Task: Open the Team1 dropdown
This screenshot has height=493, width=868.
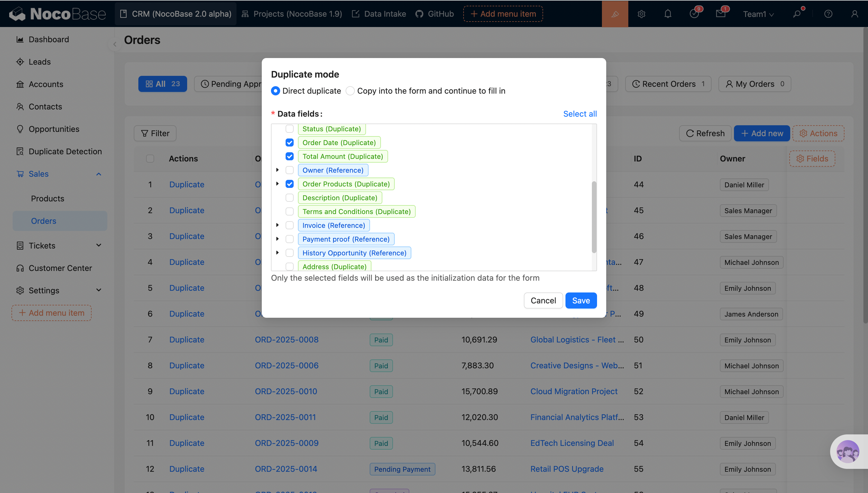Action: coord(758,14)
